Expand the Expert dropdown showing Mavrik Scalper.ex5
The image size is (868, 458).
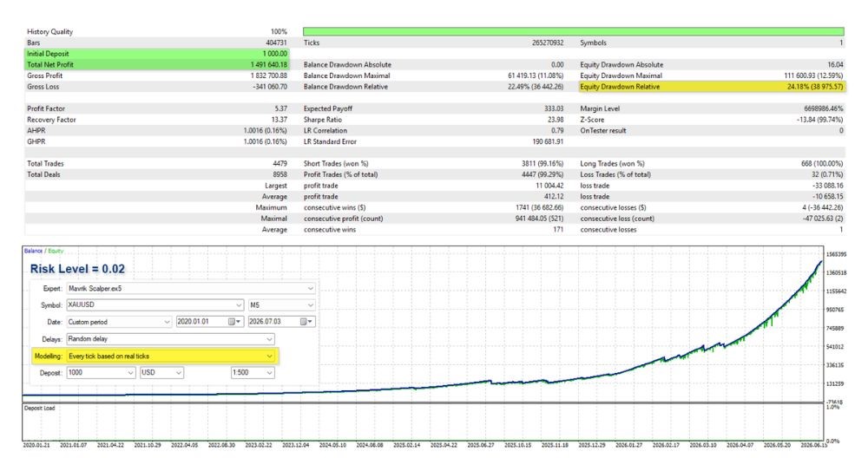(191, 288)
